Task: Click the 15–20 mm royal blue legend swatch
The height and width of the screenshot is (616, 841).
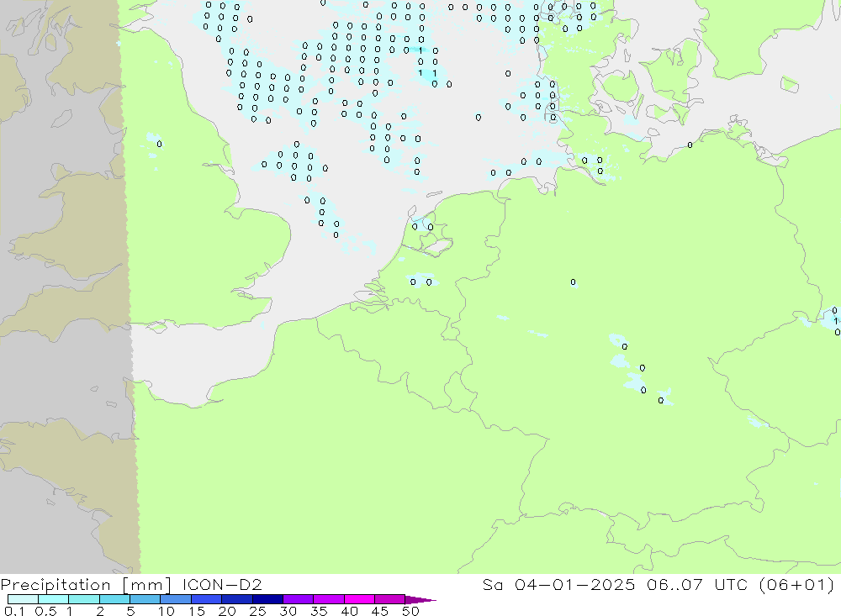Action: [206, 599]
